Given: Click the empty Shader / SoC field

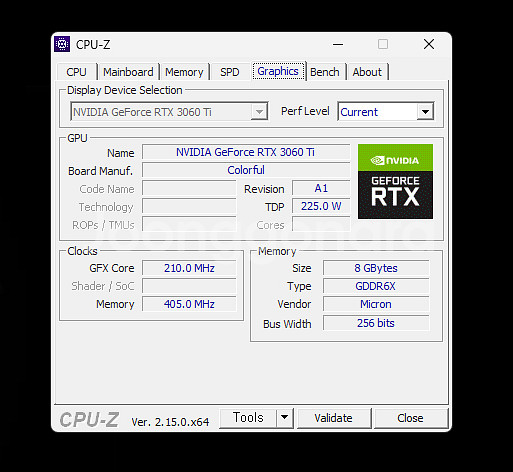Looking at the screenshot, I should pos(189,286).
